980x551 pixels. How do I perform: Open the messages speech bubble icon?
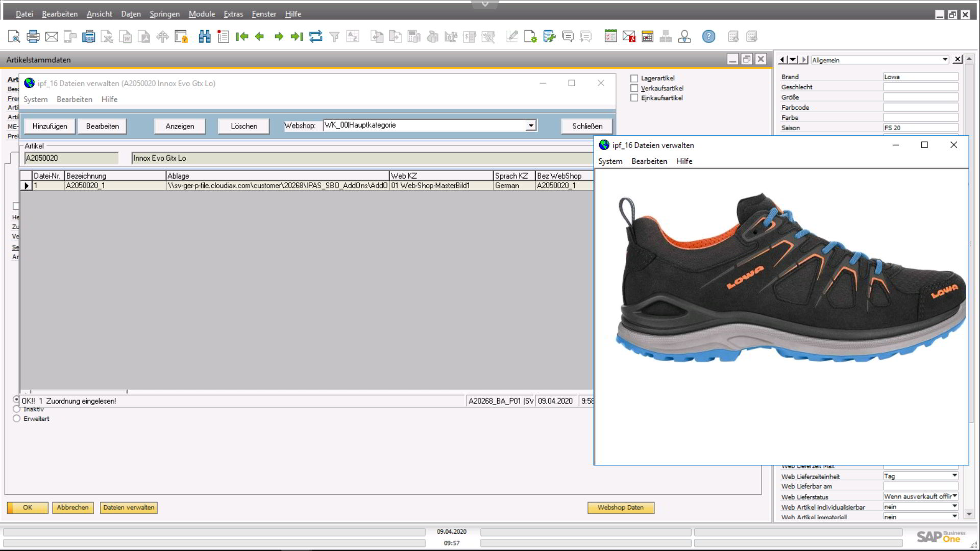coord(568,37)
